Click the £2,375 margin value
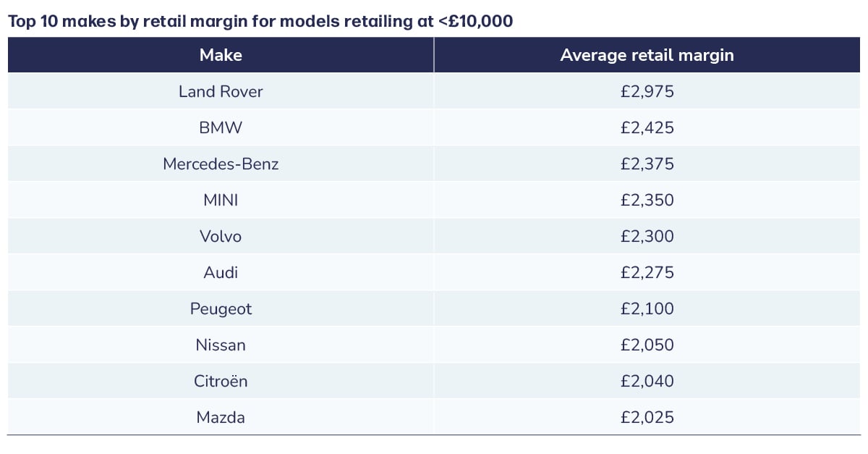This screenshot has height=454, width=868. 647,164
